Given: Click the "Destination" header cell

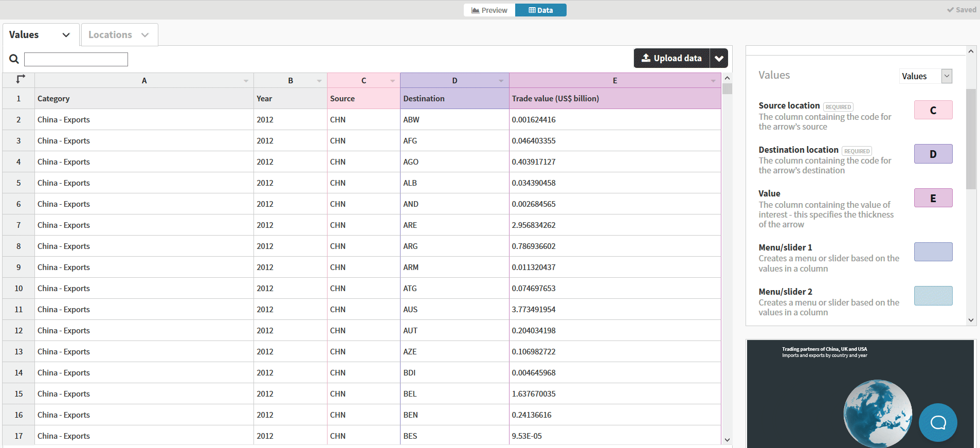Looking at the screenshot, I should 455,98.
